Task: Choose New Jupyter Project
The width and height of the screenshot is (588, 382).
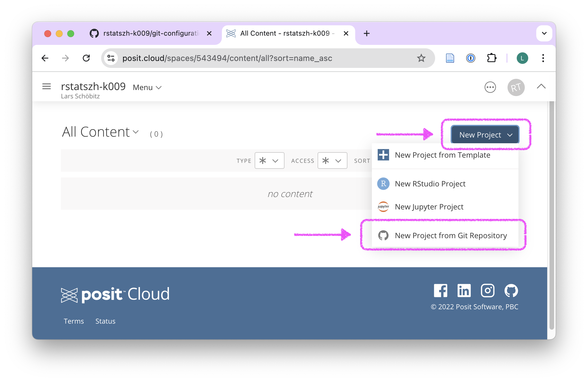Action: click(445, 207)
